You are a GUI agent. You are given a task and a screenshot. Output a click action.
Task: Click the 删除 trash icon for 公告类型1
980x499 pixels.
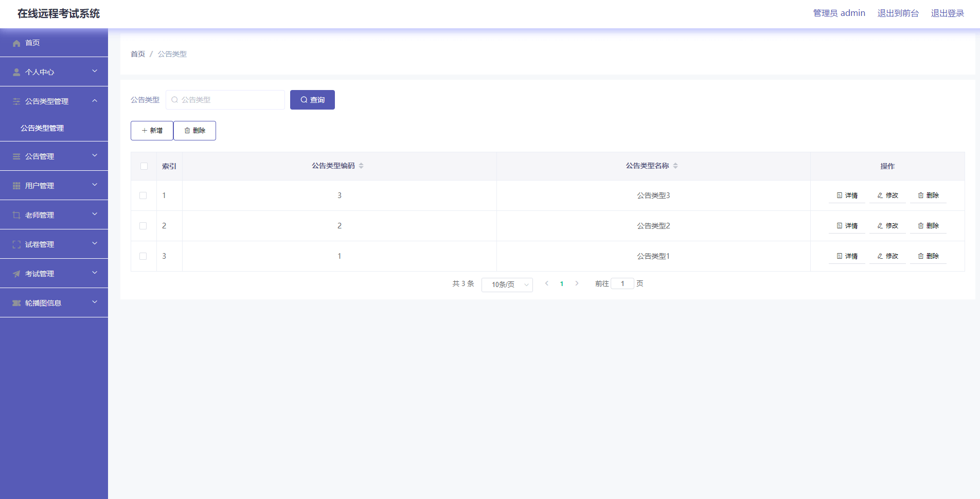point(921,256)
